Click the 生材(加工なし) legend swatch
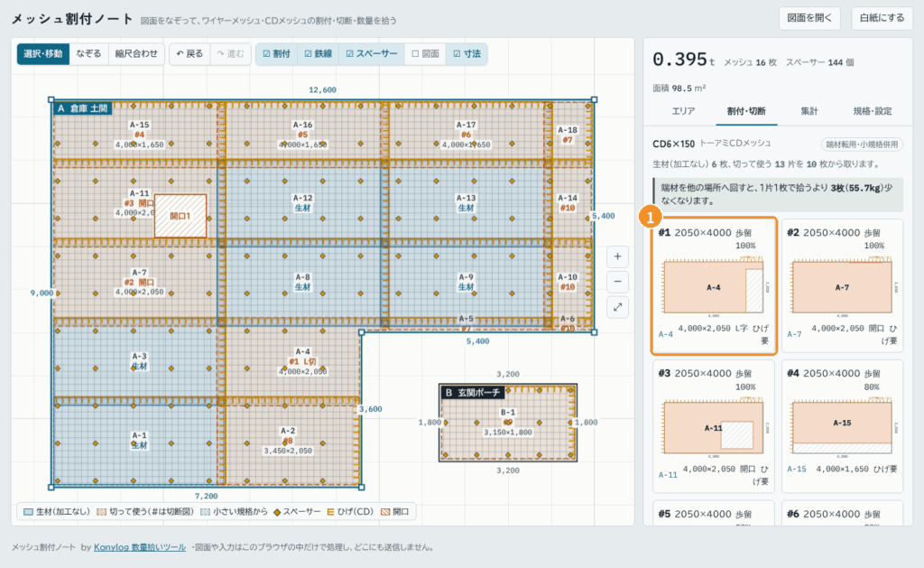 click(28, 512)
